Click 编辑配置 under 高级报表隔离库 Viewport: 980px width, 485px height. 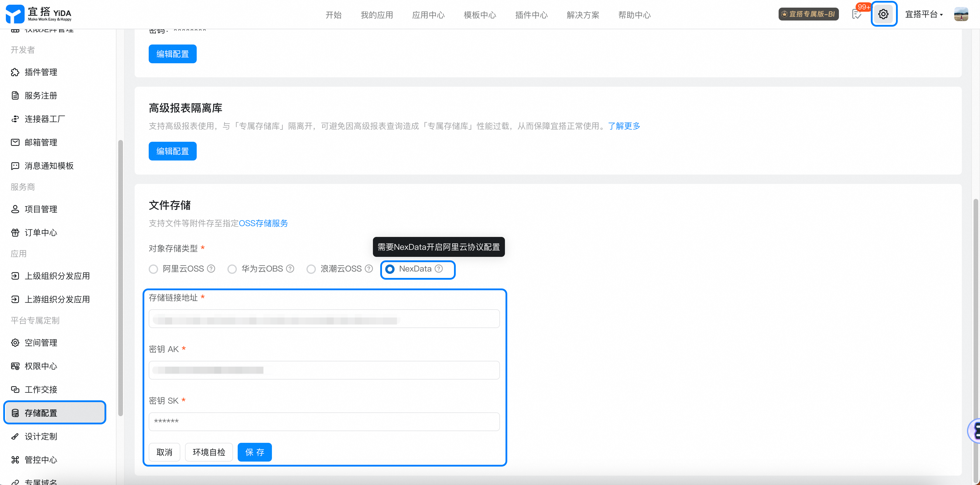(x=172, y=151)
